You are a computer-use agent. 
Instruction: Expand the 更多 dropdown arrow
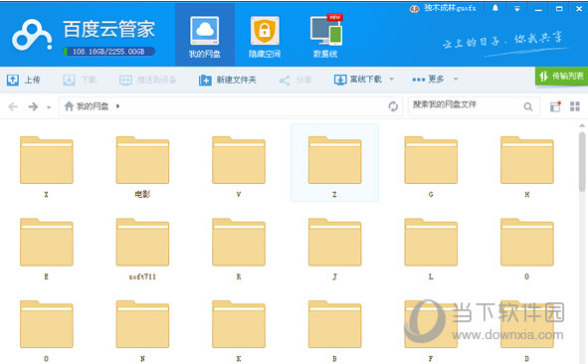(456, 80)
